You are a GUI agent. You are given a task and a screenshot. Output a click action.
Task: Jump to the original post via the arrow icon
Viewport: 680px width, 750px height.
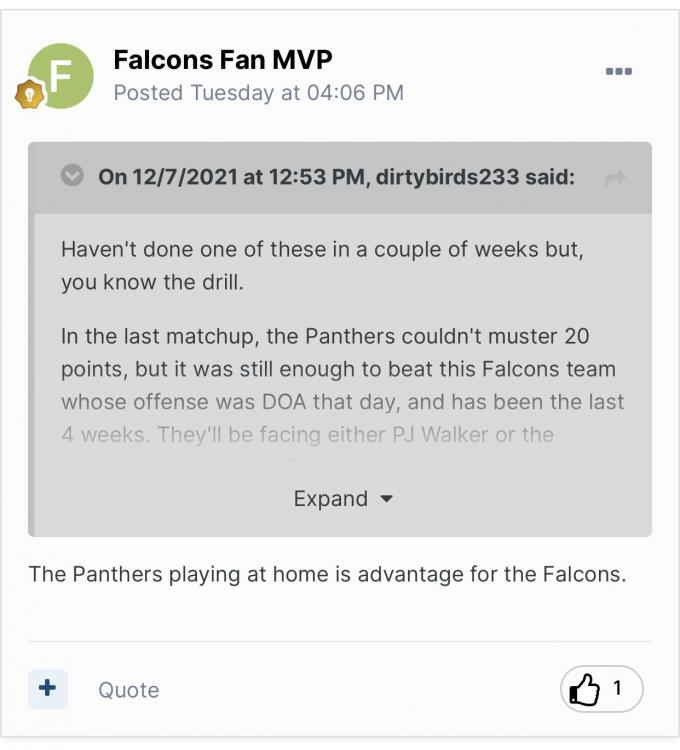[x=615, y=179]
